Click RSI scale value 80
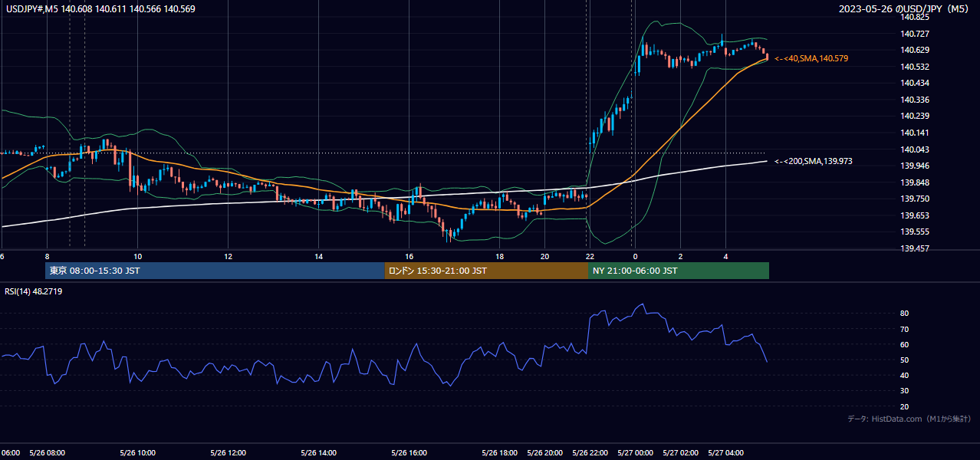 coord(905,314)
